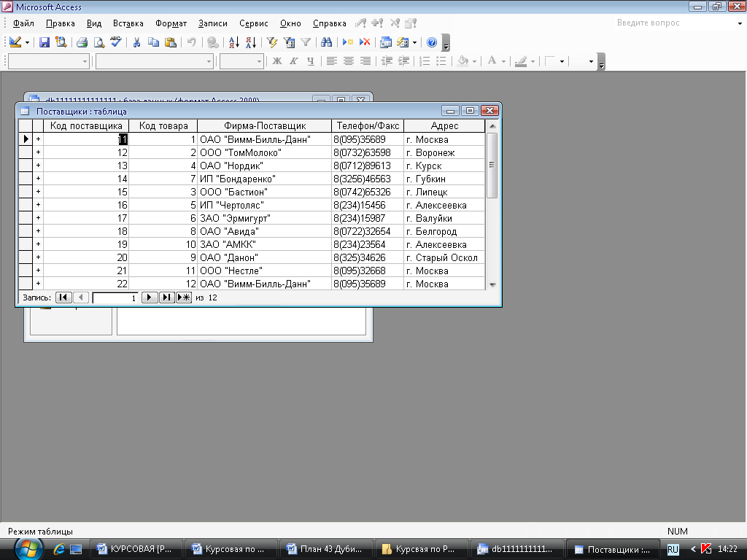
Task: Click the Apply Filter funnel icon
Action: point(306,42)
